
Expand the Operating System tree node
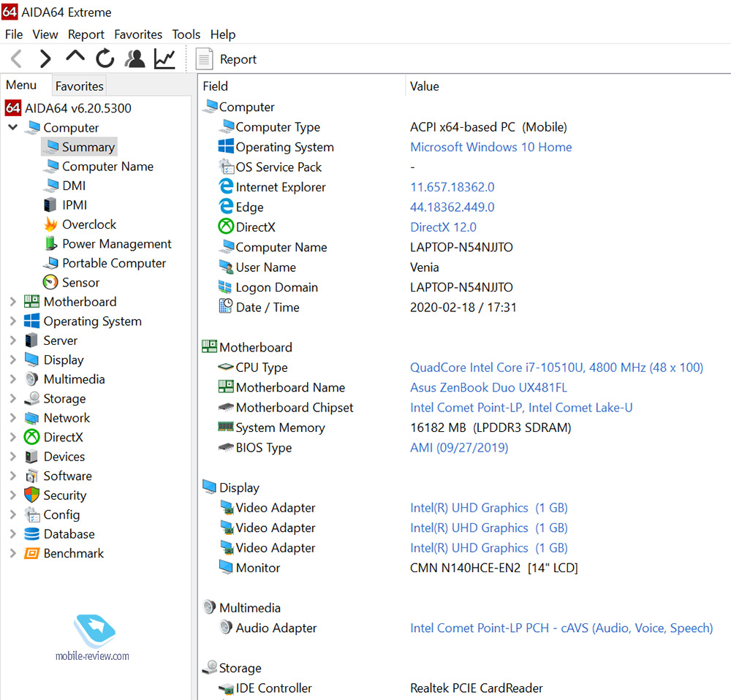point(12,321)
